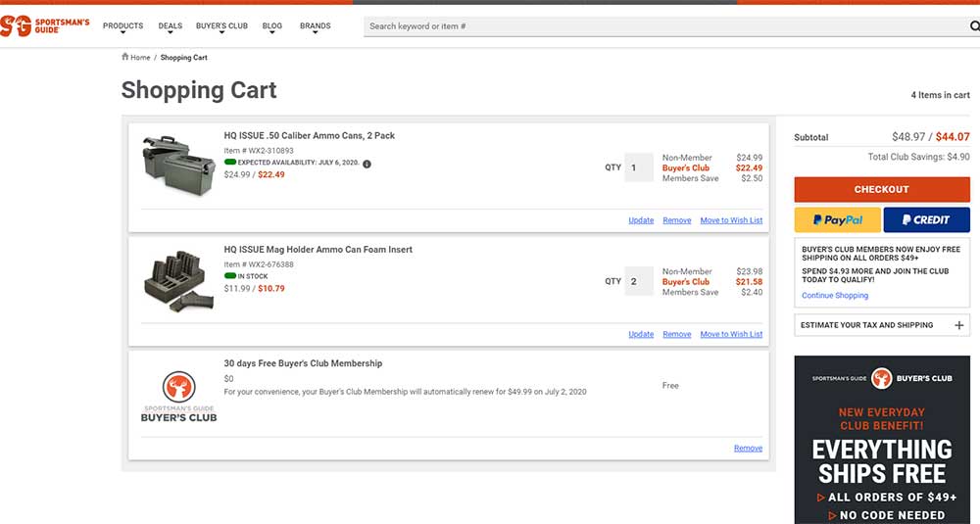This screenshot has height=524, width=980.
Task: Click the search magnifier icon
Action: 974,25
